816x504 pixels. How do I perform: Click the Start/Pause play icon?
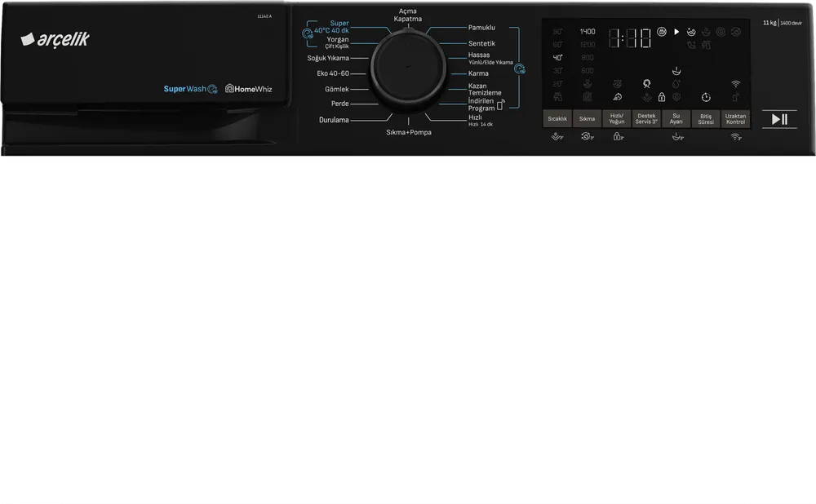(x=779, y=119)
